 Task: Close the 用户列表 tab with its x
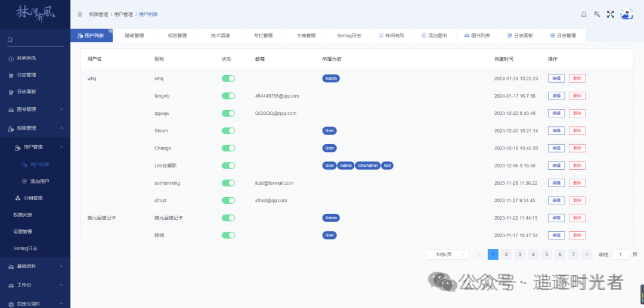click(110, 31)
